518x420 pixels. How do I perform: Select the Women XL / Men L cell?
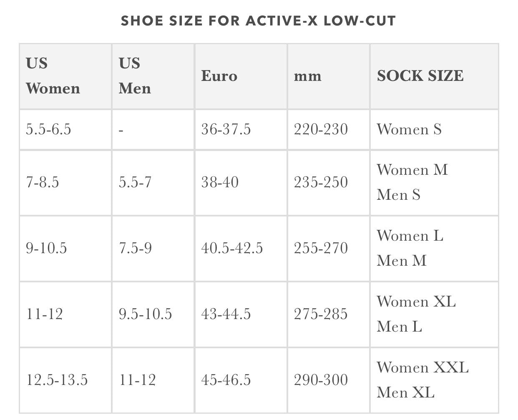(x=416, y=314)
